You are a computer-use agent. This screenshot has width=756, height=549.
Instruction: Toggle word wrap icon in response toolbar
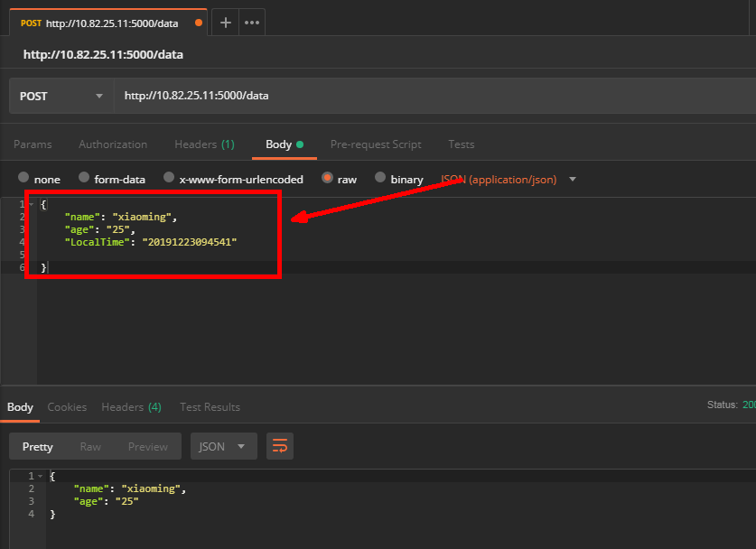[x=280, y=446]
